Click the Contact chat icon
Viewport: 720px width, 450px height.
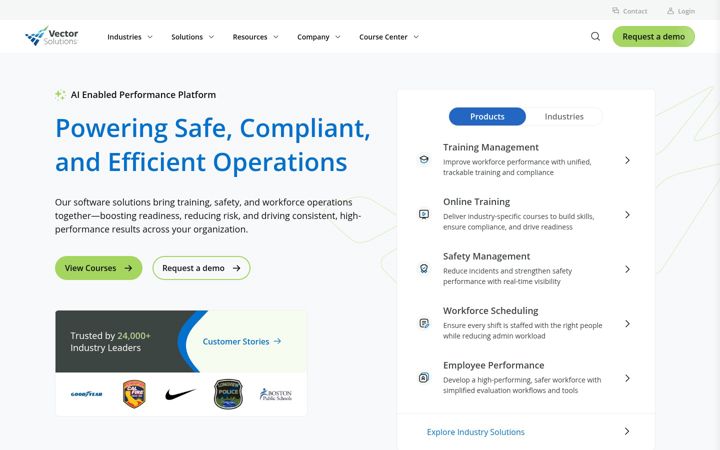(615, 11)
